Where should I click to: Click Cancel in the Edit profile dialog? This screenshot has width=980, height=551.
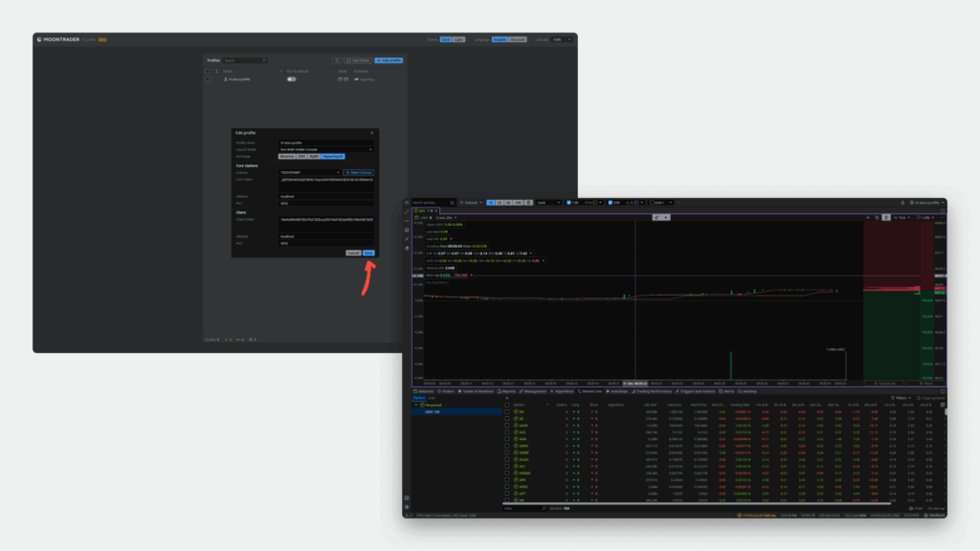pos(353,253)
